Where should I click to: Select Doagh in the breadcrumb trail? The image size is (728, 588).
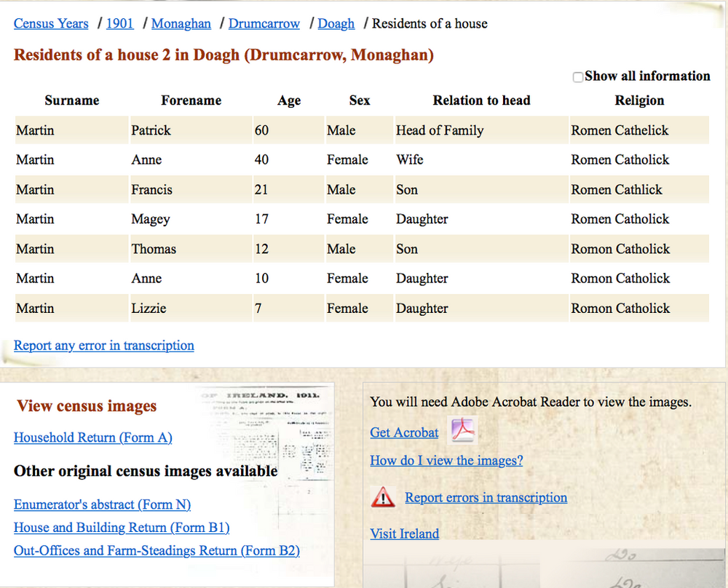point(336,23)
